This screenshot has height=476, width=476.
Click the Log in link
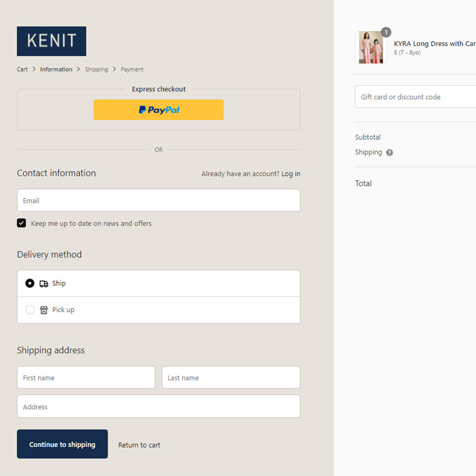coord(291,174)
